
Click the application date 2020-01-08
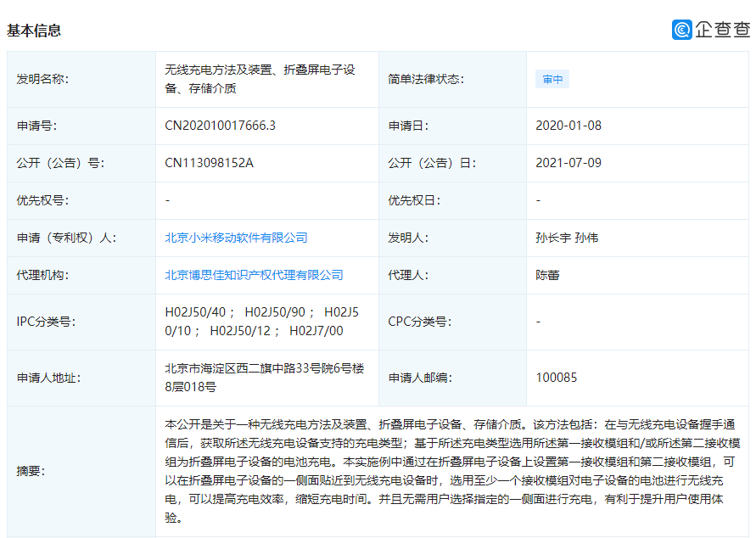pos(568,126)
